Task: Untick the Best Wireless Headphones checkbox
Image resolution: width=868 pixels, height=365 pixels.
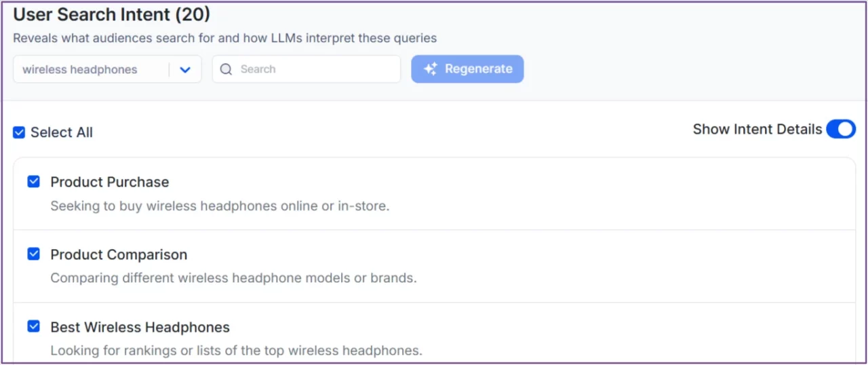Action: 33,326
